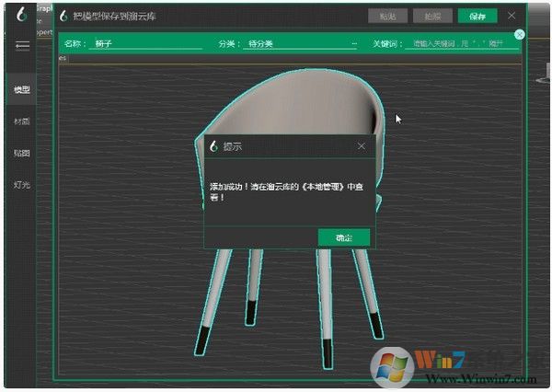
Task: Select the 模型 tab in sidebar
Action: point(21,89)
